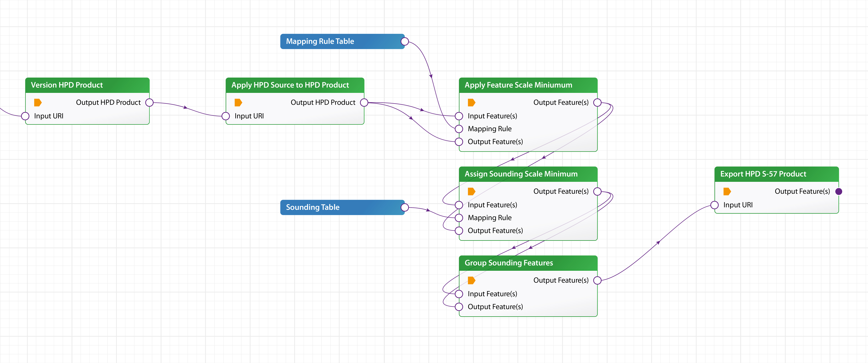Click Sounding Table output port
Screen dimensions: 868x363
405,208
